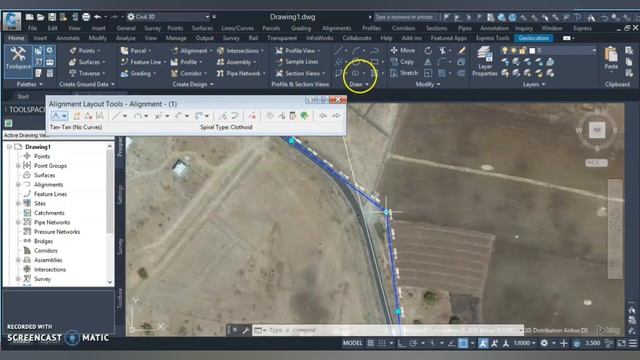640x360 pixels.
Task: Click Sample Lines tool
Action: pyautogui.click(x=297, y=62)
